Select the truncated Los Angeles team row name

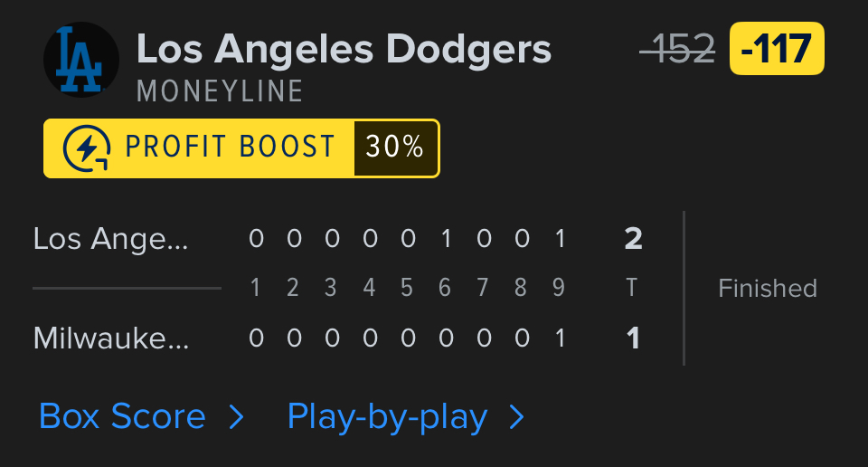click(111, 239)
